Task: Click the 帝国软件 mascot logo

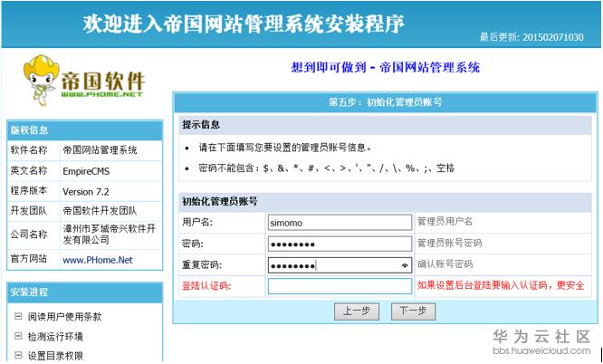Action: (x=83, y=80)
